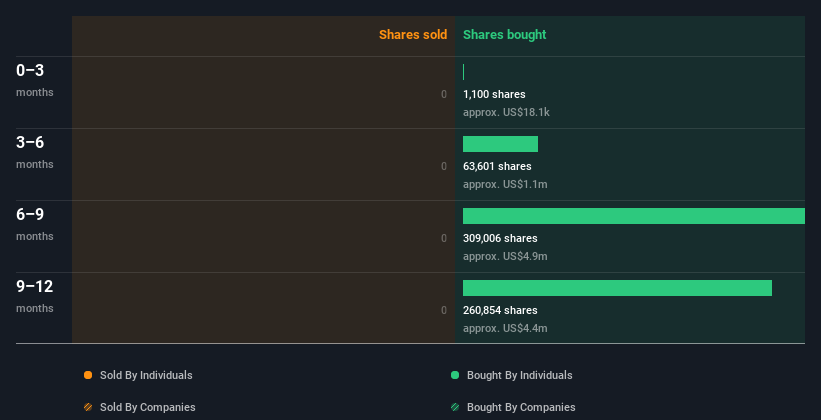Click the shares sold 0 in 9–12 months row
821x420 pixels.
(444, 310)
